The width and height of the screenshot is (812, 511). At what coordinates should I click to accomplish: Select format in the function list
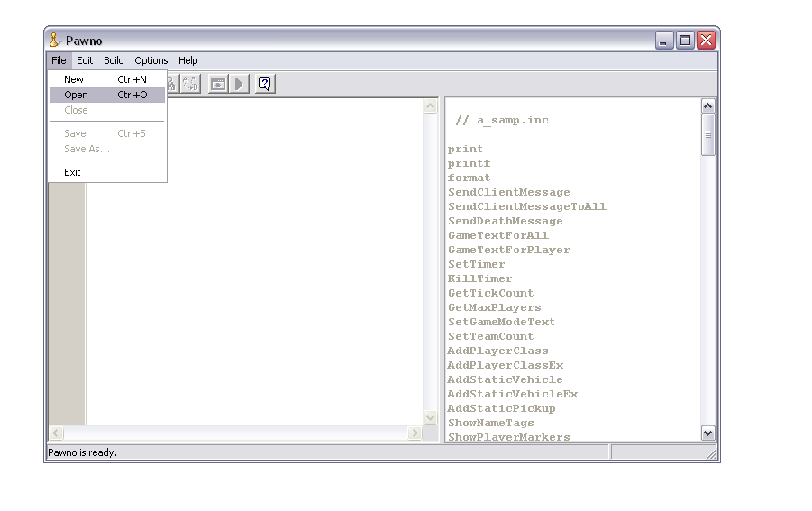tap(469, 178)
